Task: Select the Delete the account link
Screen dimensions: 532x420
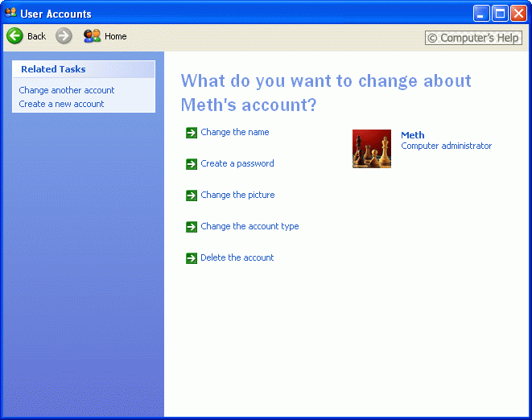Action: point(237,257)
